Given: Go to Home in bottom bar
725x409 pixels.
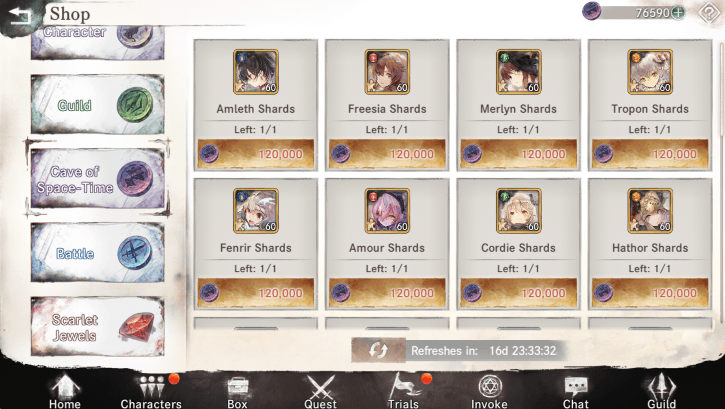Looking at the screenshot, I should 65,391.
